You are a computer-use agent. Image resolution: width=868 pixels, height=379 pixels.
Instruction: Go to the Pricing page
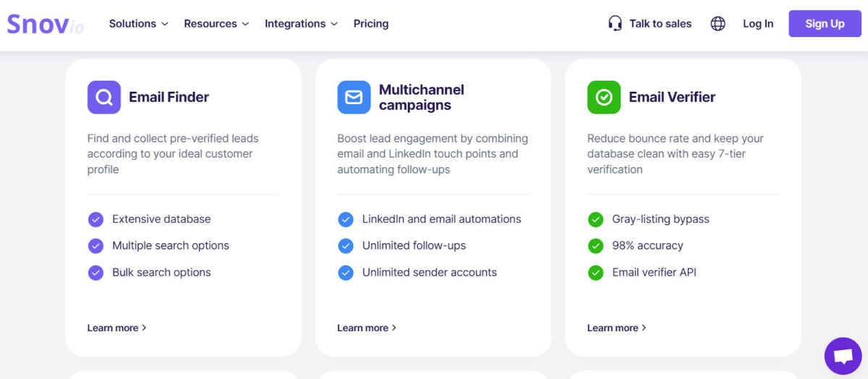(371, 24)
